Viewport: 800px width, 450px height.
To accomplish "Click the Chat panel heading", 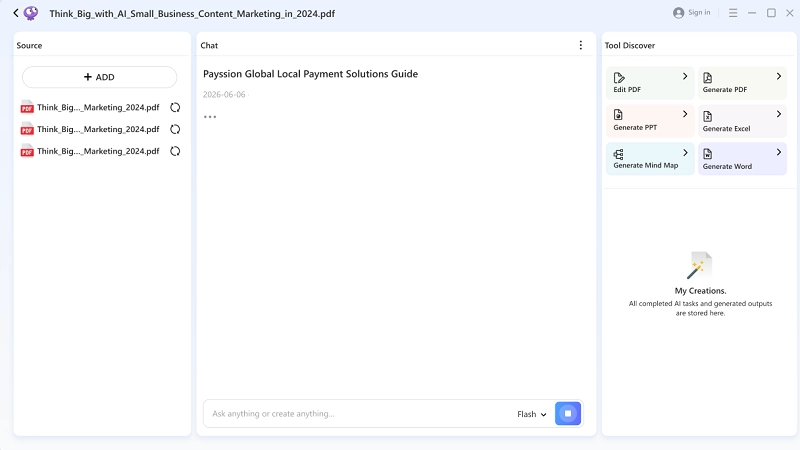I will 209,45.
